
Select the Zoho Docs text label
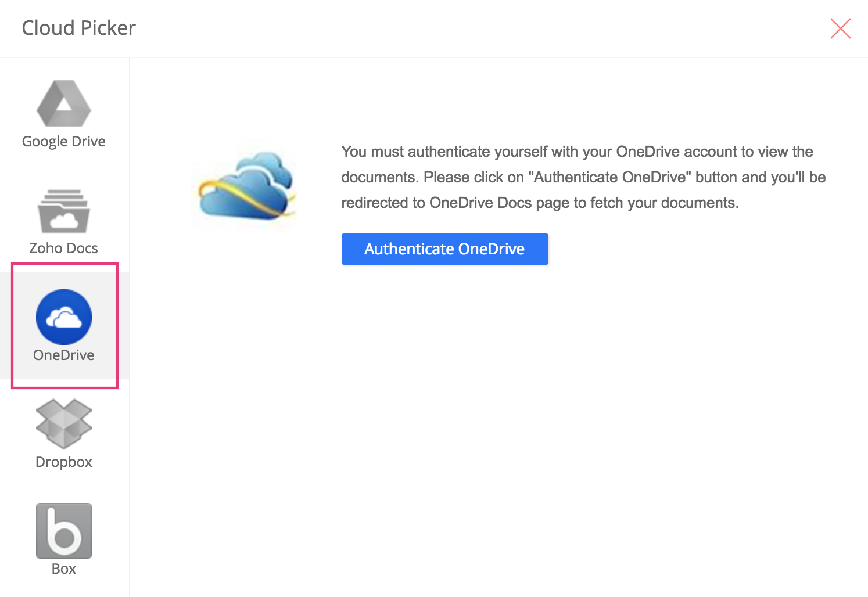[64, 249]
